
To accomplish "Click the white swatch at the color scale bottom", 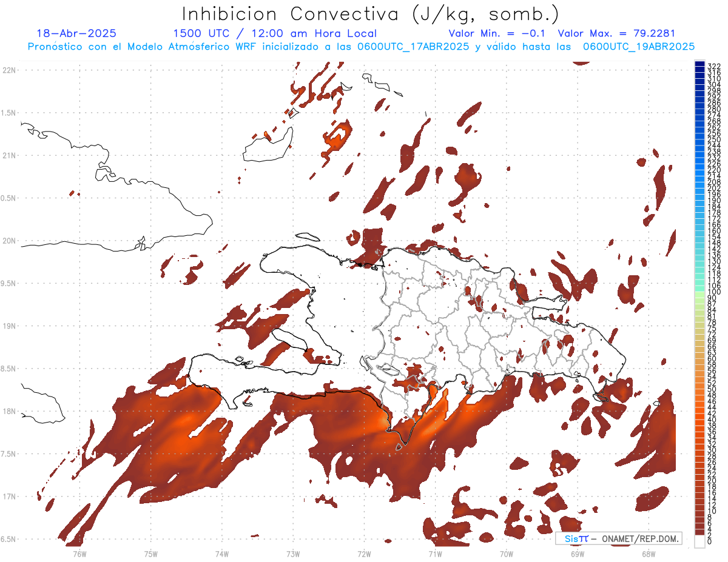I will (700, 541).
